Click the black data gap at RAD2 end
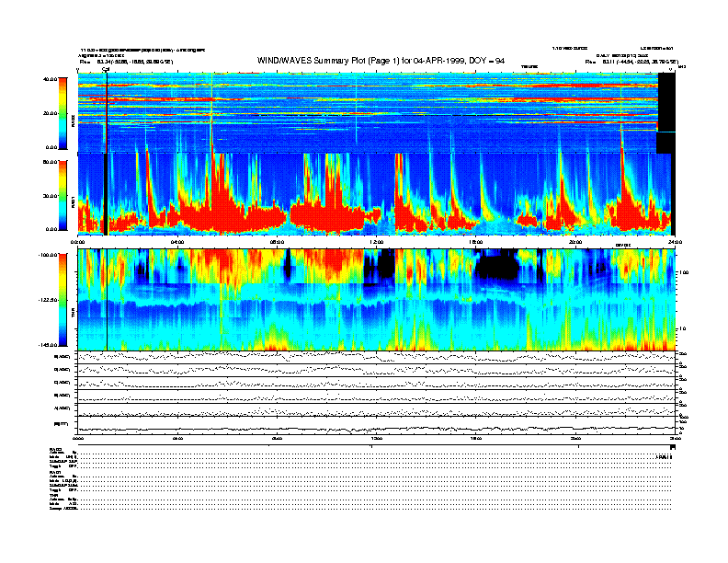This screenshot has width=728, height=563. click(x=666, y=113)
